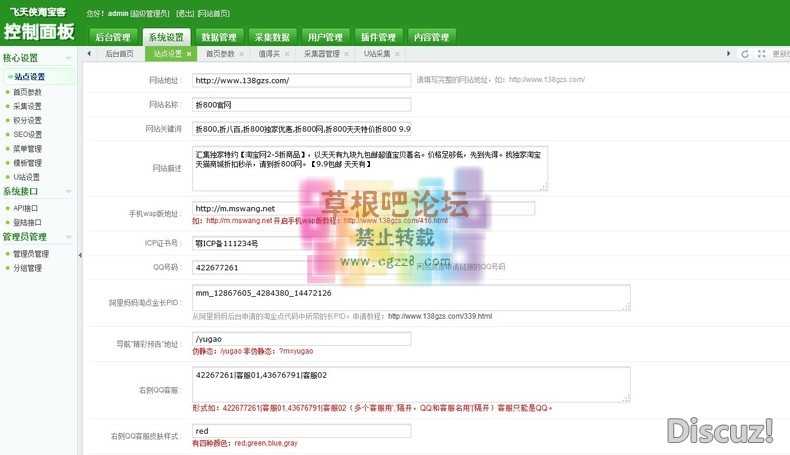Open the 后台管理 top menu
The height and width of the screenshot is (455, 790).
[113, 37]
